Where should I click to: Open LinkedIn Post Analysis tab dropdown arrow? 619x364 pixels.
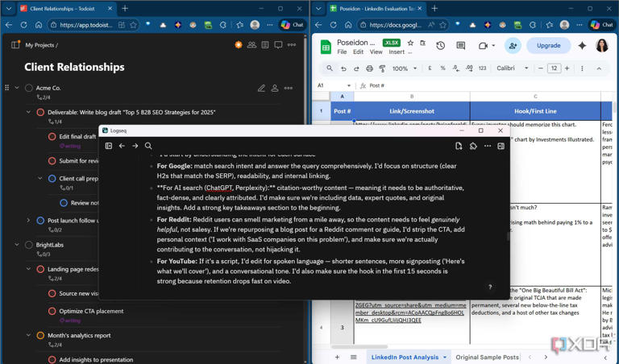click(445, 358)
